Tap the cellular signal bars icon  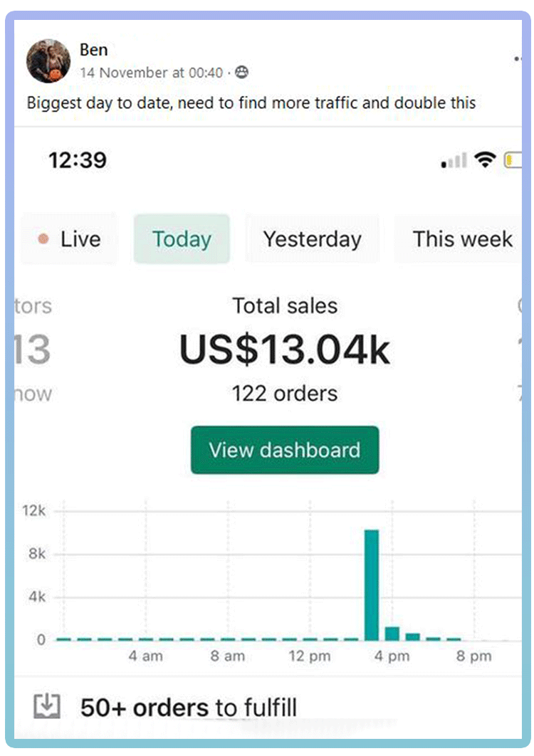tap(454, 161)
